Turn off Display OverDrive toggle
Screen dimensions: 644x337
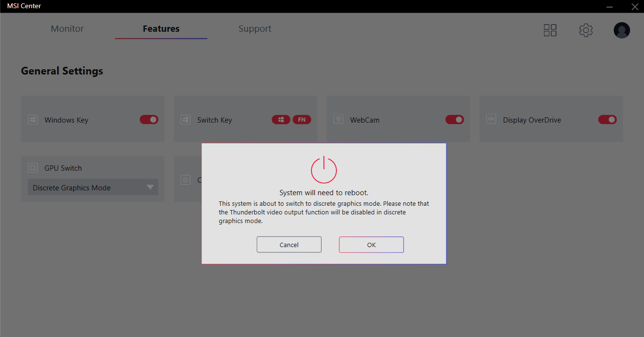pos(607,120)
